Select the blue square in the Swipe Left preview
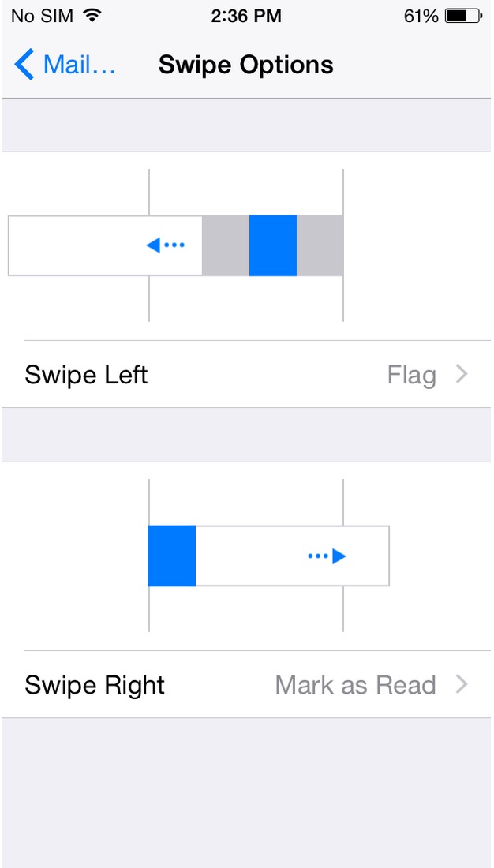The image size is (494, 868). (272, 245)
